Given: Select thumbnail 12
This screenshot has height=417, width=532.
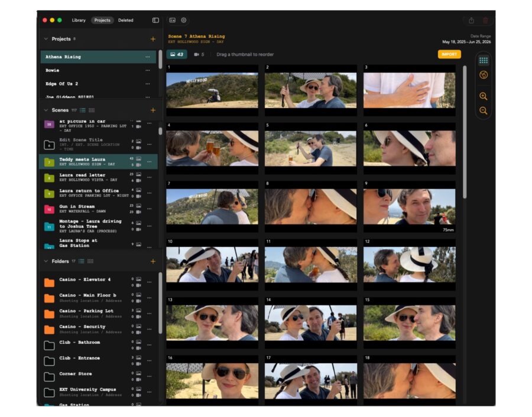Looking at the screenshot, I should tap(409, 265).
